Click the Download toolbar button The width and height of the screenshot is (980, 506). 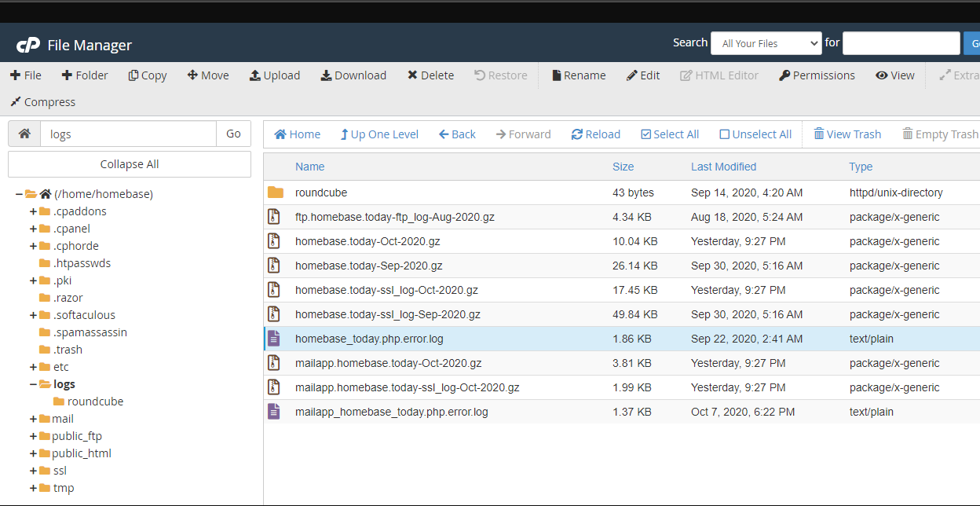[353, 75]
